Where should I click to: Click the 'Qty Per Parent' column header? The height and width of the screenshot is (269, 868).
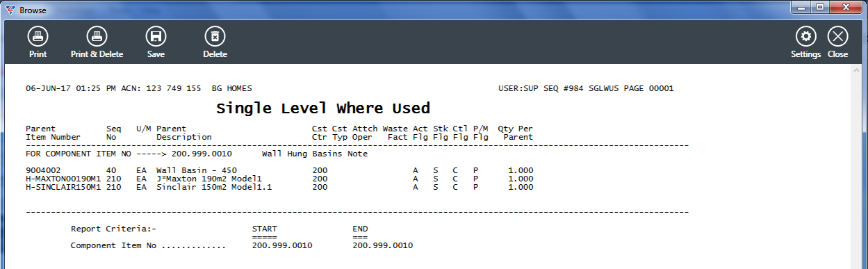(x=516, y=133)
